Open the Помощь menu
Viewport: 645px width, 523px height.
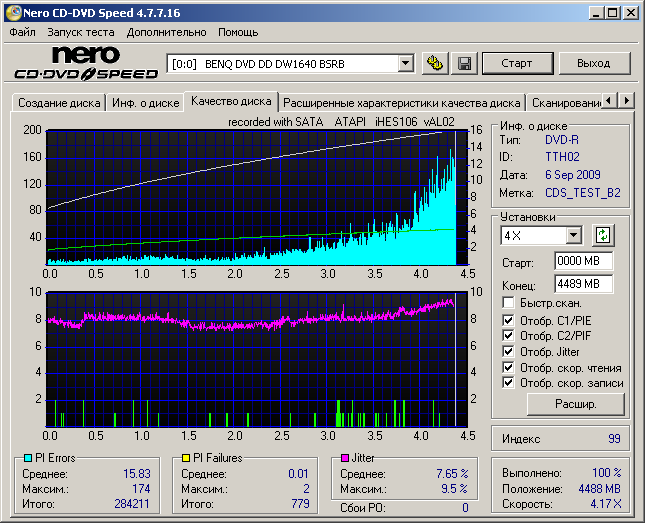[x=238, y=32]
